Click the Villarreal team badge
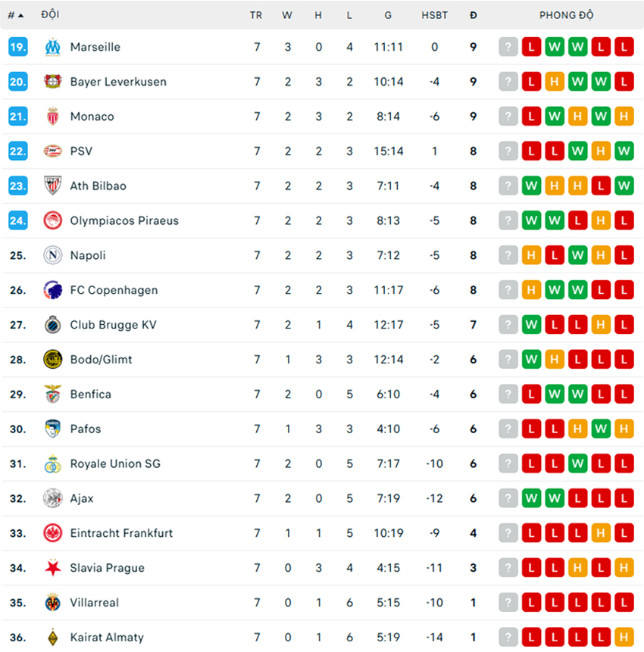644x652 pixels. tap(52, 603)
